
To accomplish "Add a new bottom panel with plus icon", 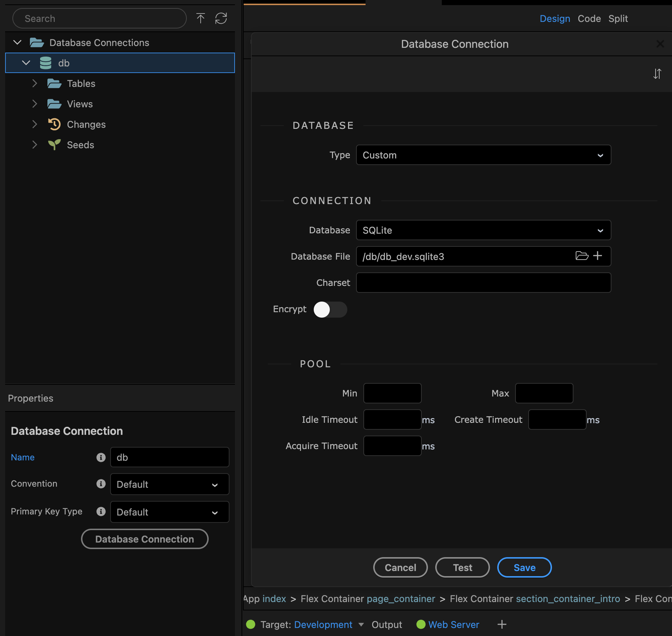I will tap(502, 624).
